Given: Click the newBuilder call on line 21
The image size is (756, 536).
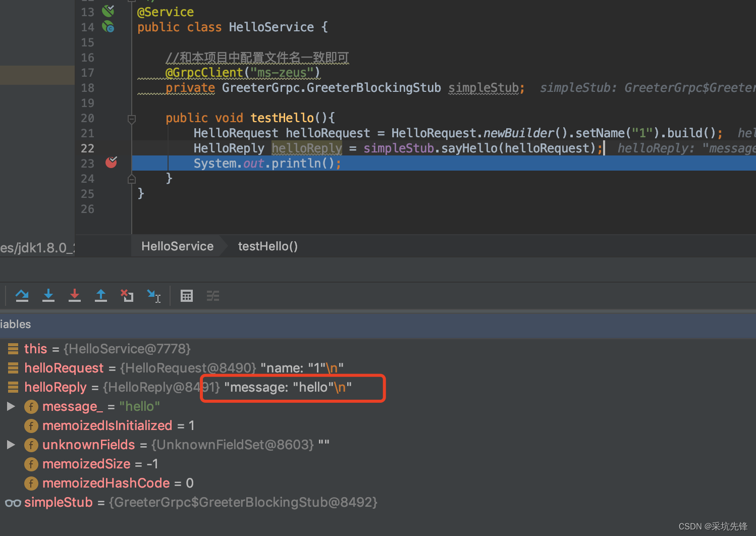Looking at the screenshot, I should (519, 133).
